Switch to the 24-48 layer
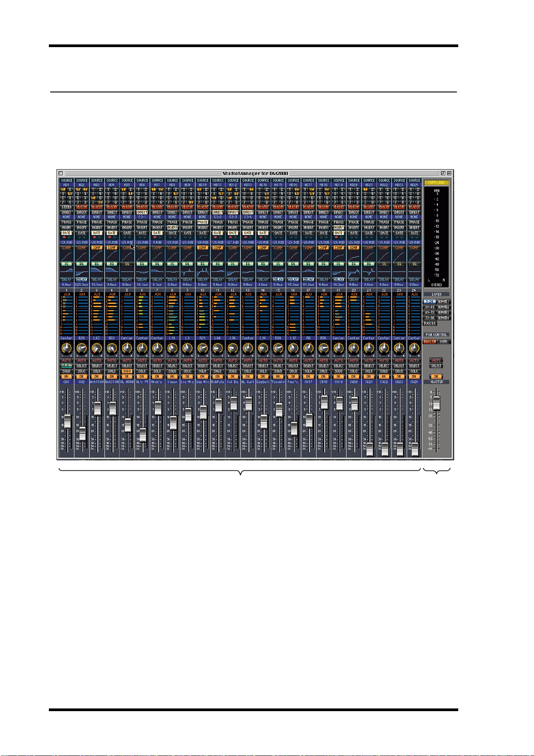The height and width of the screenshot is (756, 534). (430, 307)
